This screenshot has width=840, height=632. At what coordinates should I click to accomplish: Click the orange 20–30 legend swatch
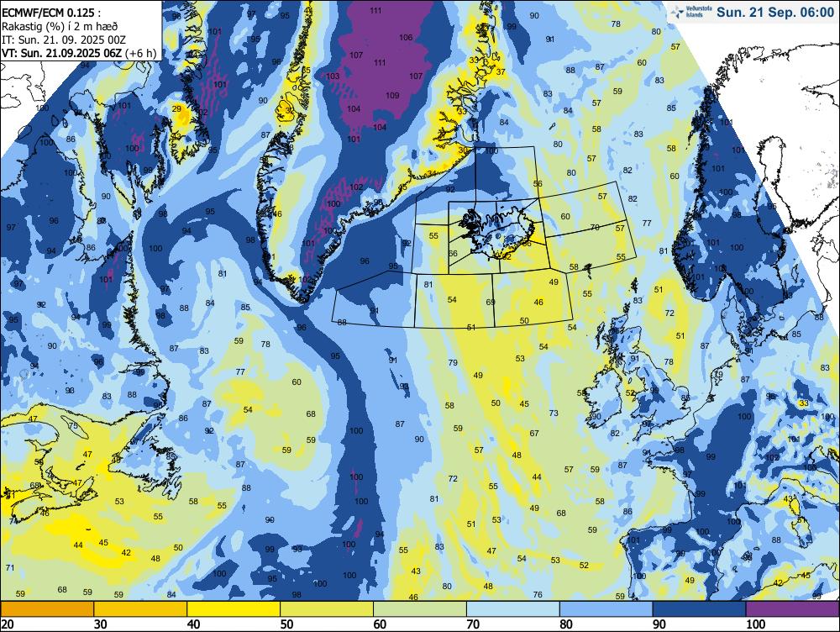[x=47, y=609]
